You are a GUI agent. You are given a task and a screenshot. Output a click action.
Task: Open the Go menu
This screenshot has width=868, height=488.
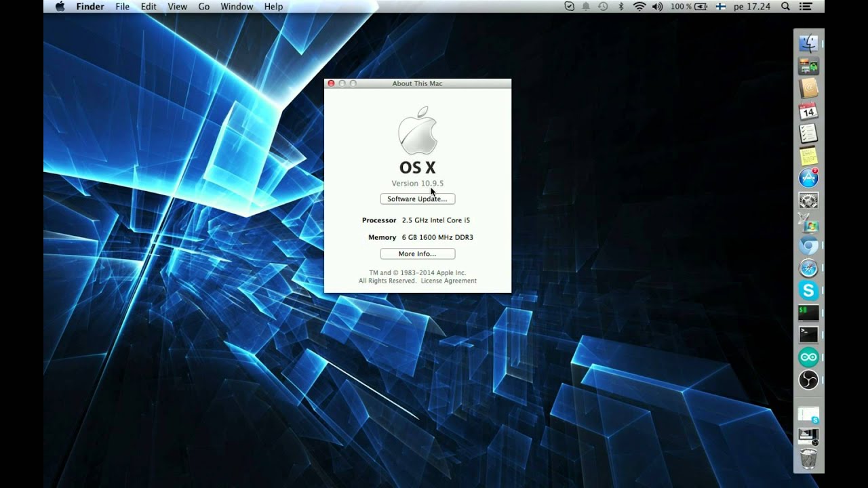pyautogui.click(x=204, y=6)
